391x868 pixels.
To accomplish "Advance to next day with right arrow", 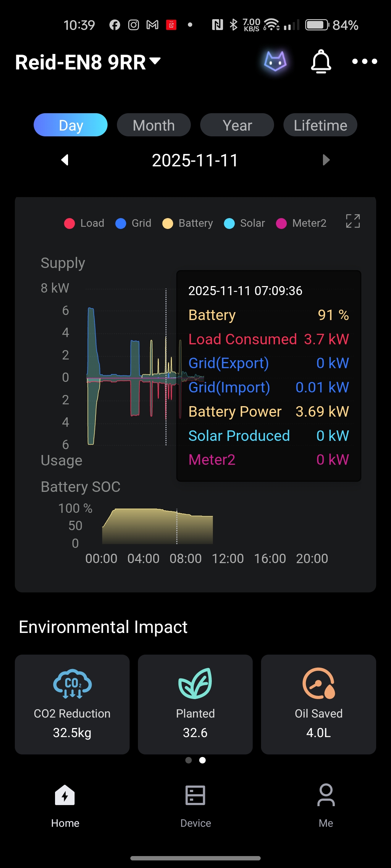I will [326, 160].
